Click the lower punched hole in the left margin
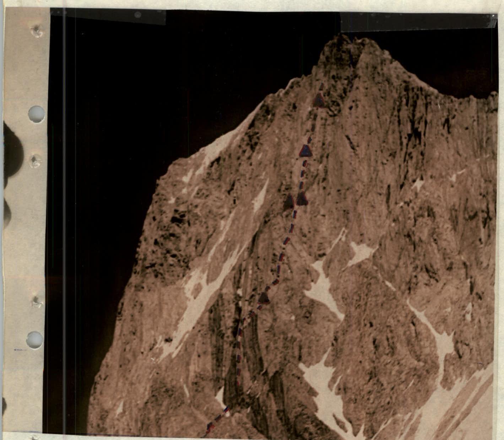The width and height of the screenshot is (504, 440). click(35, 340)
